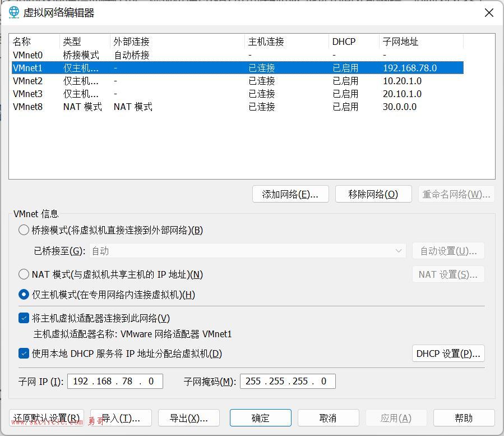Open NAT 设置(S)... button

click(x=448, y=274)
